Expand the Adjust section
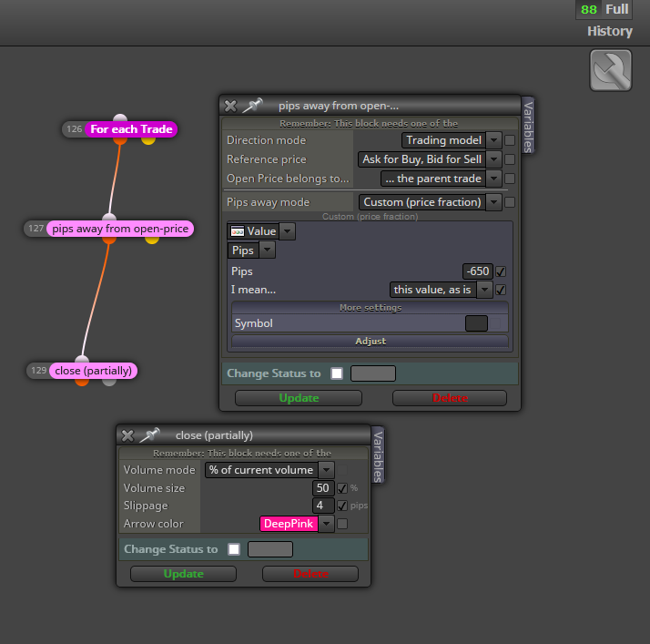Screen dimensions: 650x644 pyautogui.click(x=371, y=341)
